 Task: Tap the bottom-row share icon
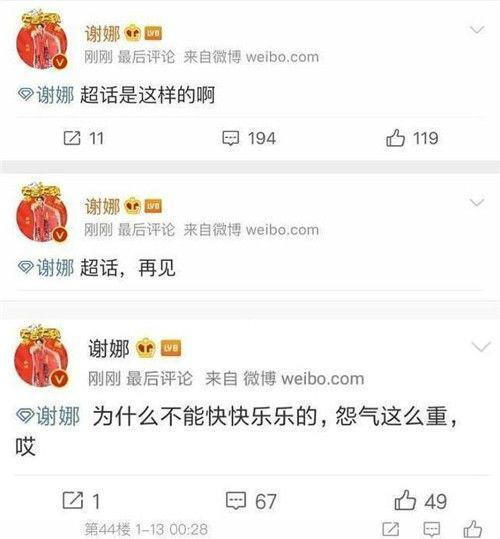tap(391, 529)
